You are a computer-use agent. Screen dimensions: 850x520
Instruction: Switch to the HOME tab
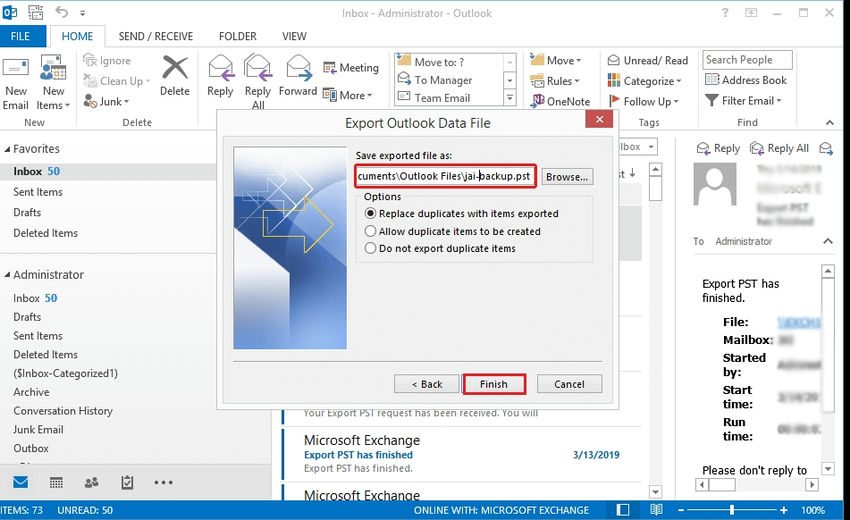tap(77, 36)
